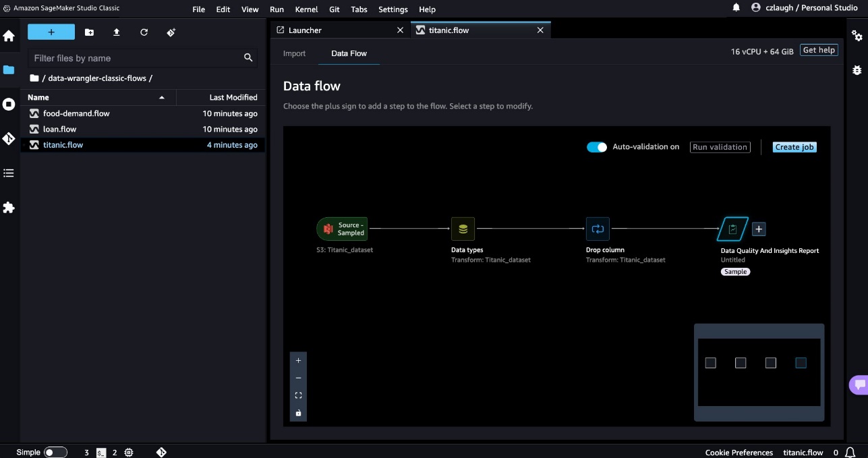Click the Create job button
This screenshot has width=868, height=458.
point(794,147)
